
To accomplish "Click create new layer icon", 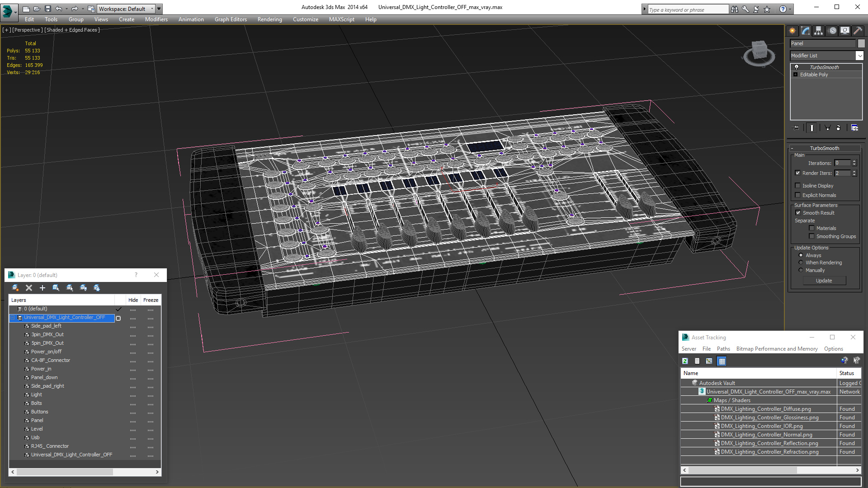I will point(15,288).
